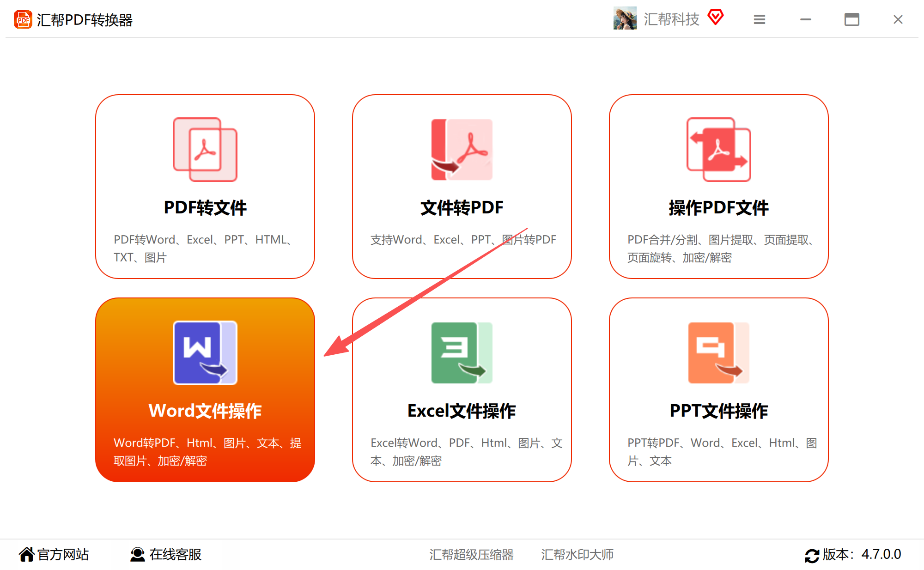Click the customer service headset icon
This screenshot has width=924, height=570.
(137, 554)
